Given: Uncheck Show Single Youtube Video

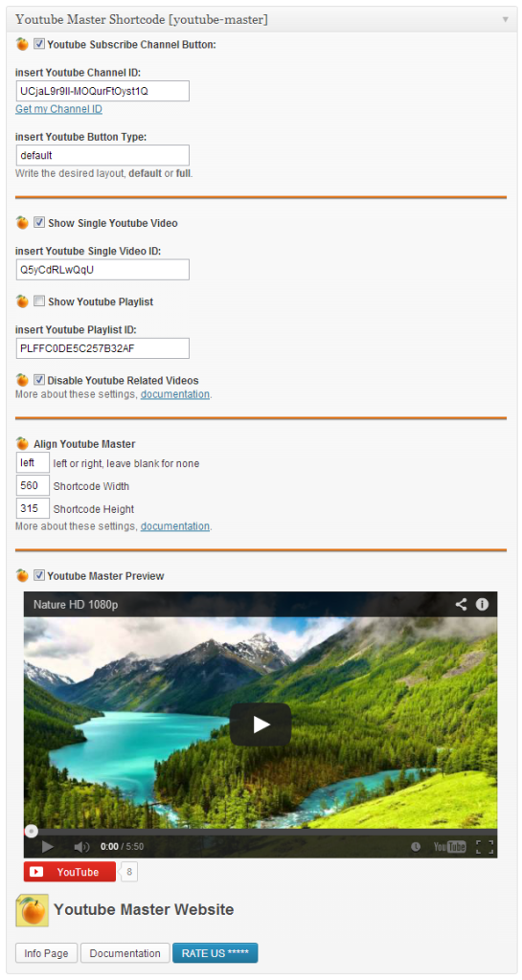Looking at the screenshot, I should point(39,222).
